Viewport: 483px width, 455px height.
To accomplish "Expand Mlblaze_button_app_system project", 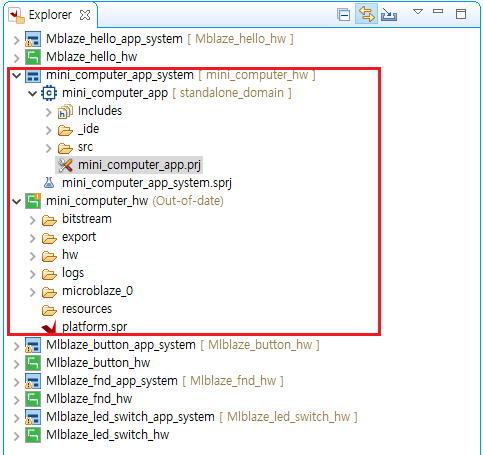I will tap(16, 346).
